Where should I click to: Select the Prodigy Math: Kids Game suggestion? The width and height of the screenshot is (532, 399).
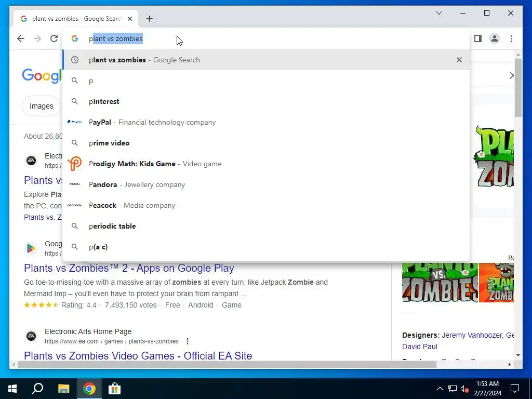point(266,164)
